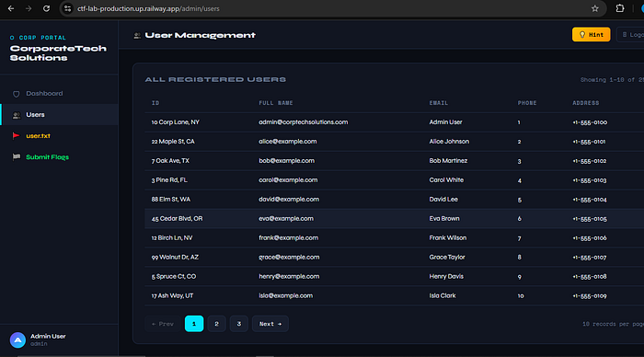Click the 17 Ash Way, UT cell
Screen dimensions: 644x357
[172, 295]
